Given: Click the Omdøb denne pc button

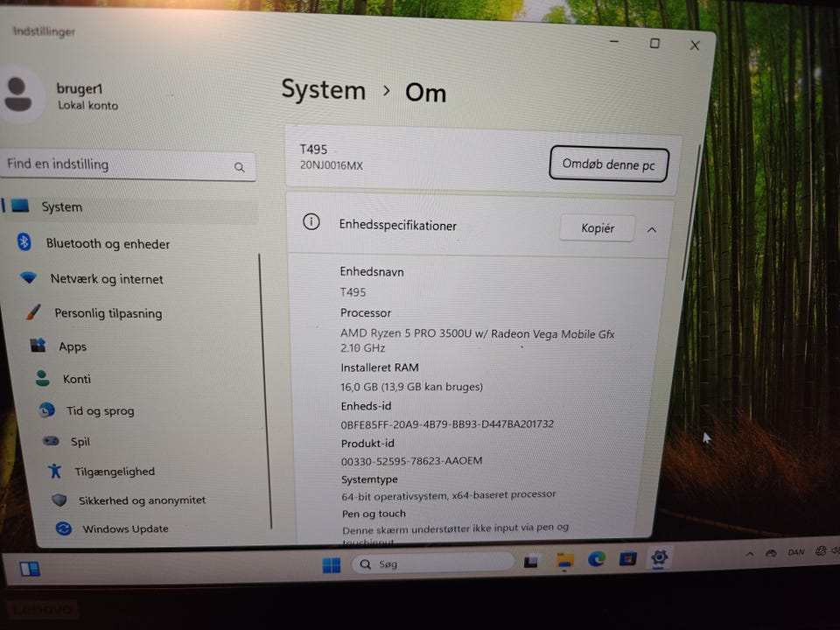Looking at the screenshot, I should click(x=609, y=164).
